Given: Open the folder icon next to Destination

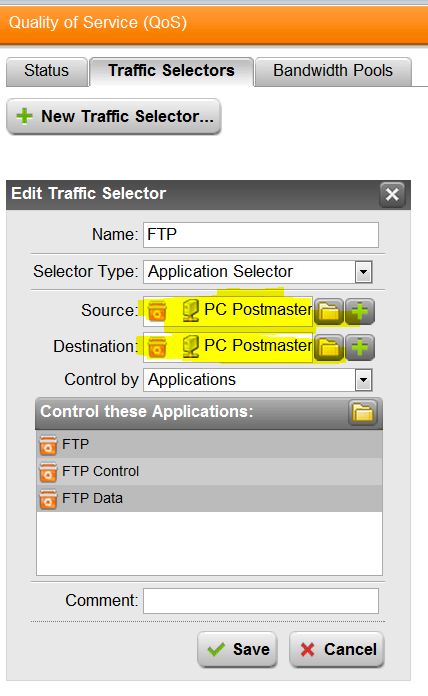Looking at the screenshot, I should pos(329,348).
